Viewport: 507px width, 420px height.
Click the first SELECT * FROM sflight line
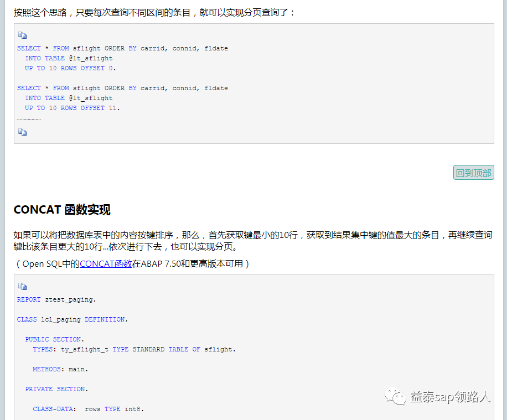point(122,48)
